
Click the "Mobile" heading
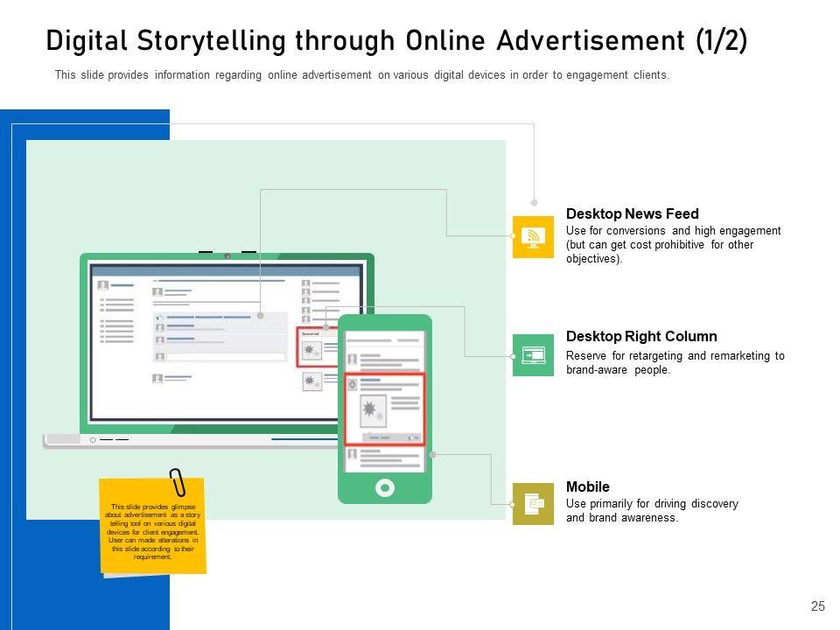pyautogui.click(x=588, y=486)
